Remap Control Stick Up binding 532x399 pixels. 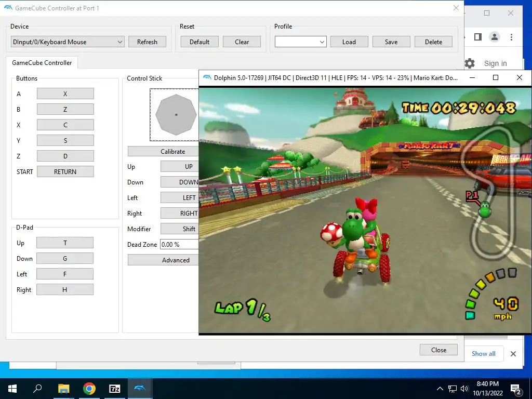pyautogui.click(x=180, y=167)
